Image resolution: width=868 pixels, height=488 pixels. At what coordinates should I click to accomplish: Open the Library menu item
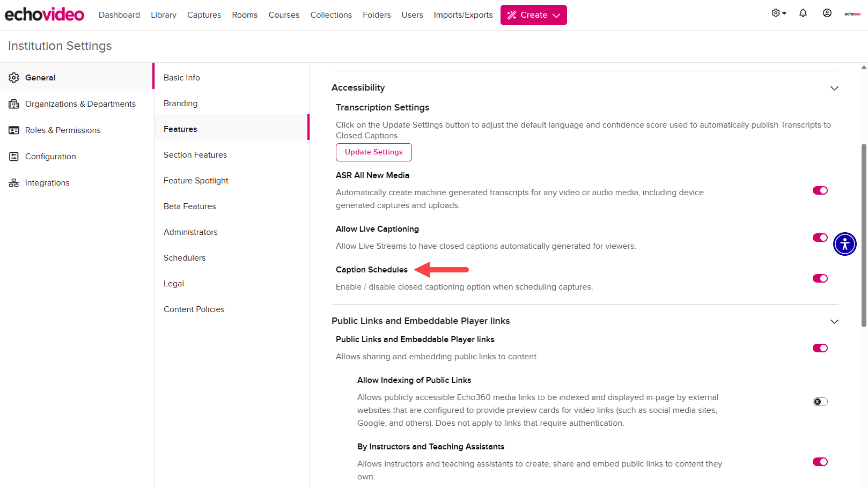click(x=164, y=14)
